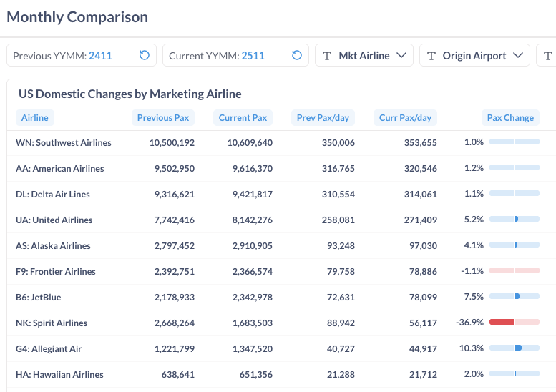The image size is (556, 392).
Task: Click the text-type icon beside Mkt Airline
Action: pos(327,56)
